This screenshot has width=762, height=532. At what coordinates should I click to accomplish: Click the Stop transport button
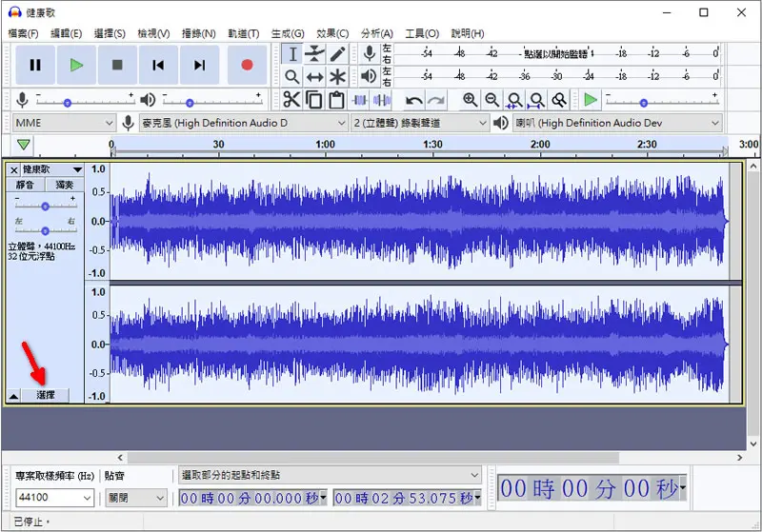point(117,65)
